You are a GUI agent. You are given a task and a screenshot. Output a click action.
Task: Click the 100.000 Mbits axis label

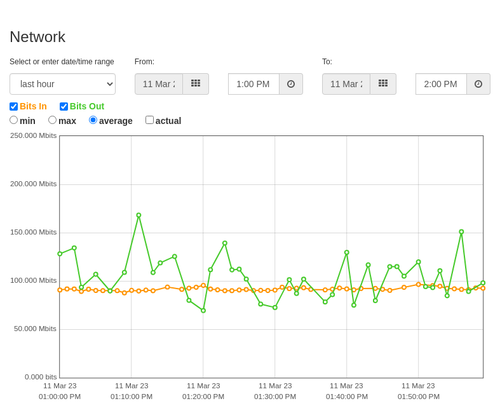pos(33,280)
